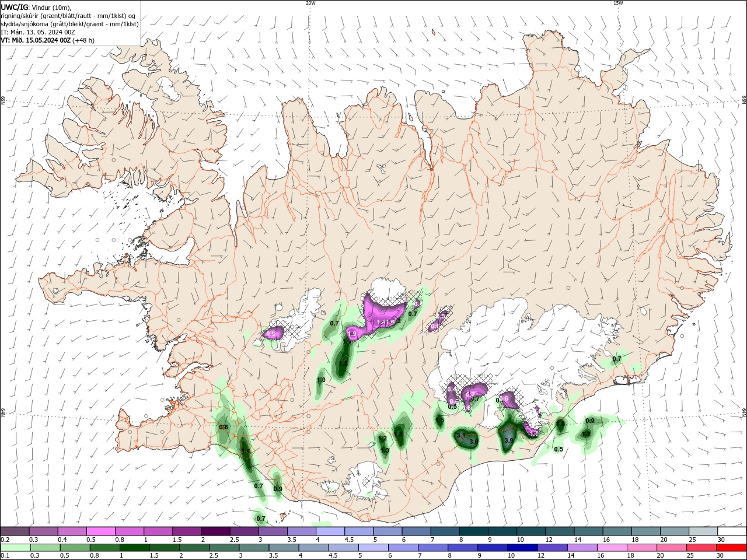Click the 20W longitude label
This screenshot has height=560, width=747.
[x=310, y=3]
